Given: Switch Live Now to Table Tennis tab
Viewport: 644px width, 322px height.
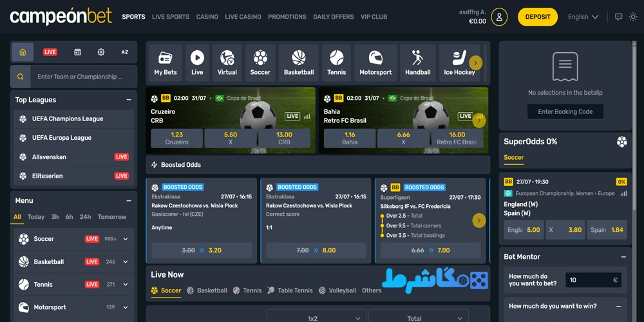Looking at the screenshot, I should click(x=290, y=290).
